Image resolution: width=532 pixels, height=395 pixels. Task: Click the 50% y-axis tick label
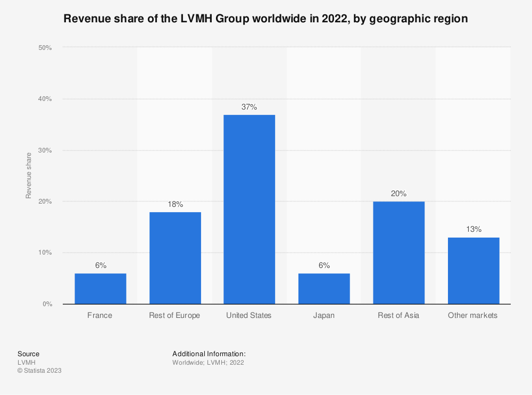tap(45, 48)
